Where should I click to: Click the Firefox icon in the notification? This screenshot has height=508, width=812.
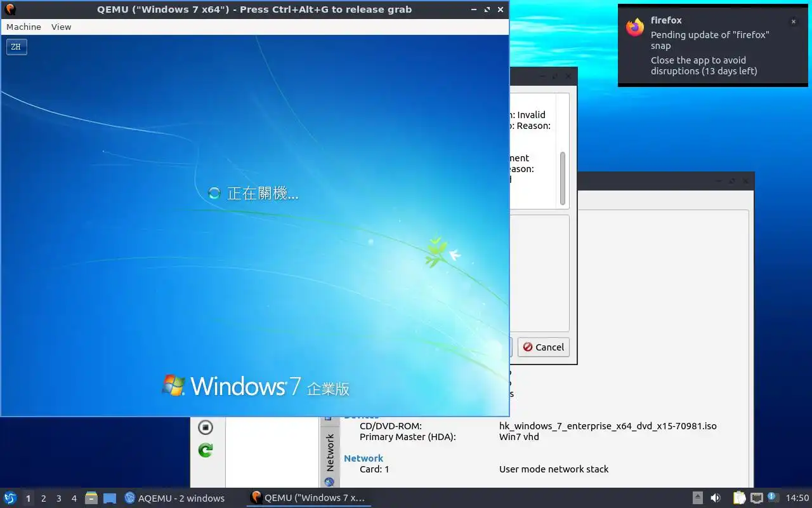click(x=635, y=27)
